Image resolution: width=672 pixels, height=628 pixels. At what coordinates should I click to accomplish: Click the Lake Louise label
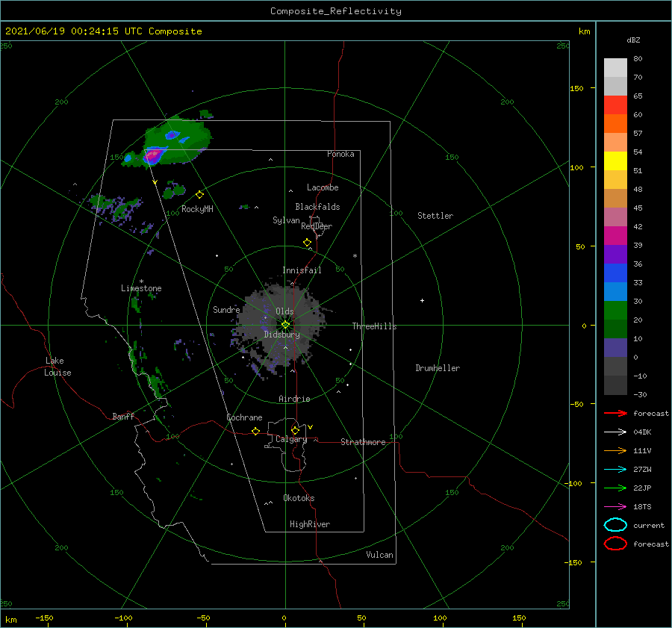[x=57, y=367]
